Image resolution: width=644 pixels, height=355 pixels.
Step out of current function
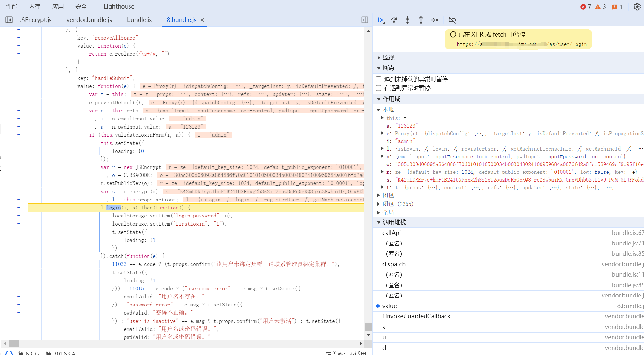421,20
